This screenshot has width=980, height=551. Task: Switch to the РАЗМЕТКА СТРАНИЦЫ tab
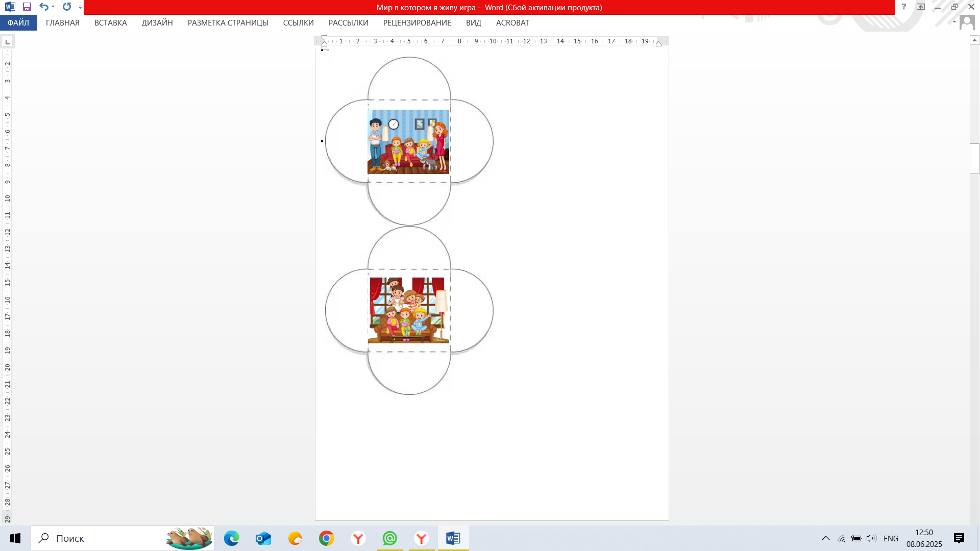coord(228,23)
